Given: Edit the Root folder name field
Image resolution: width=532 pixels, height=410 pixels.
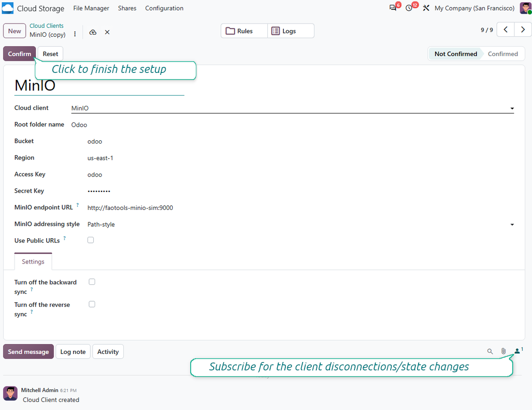Looking at the screenshot, I should (x=292, y=125).
